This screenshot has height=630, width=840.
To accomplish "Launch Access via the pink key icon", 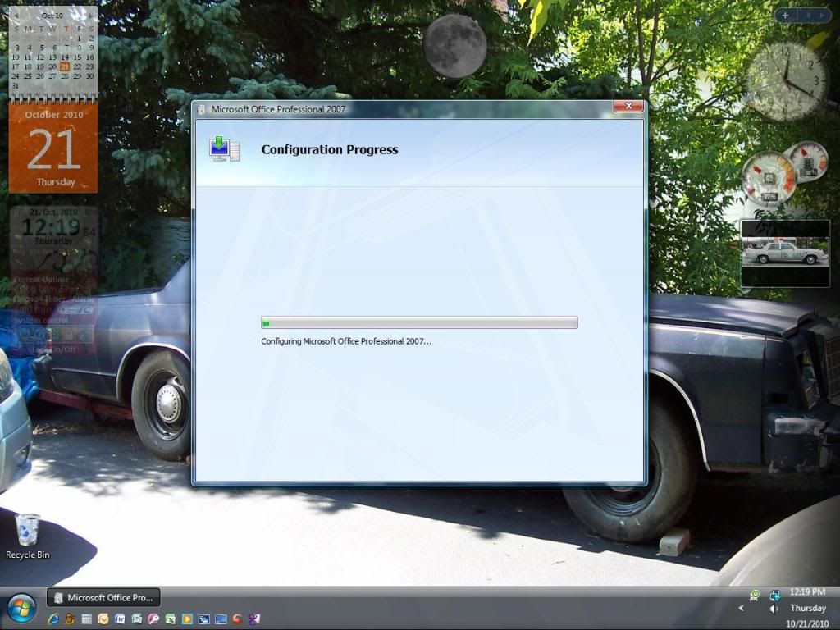I will pos(153,619).
